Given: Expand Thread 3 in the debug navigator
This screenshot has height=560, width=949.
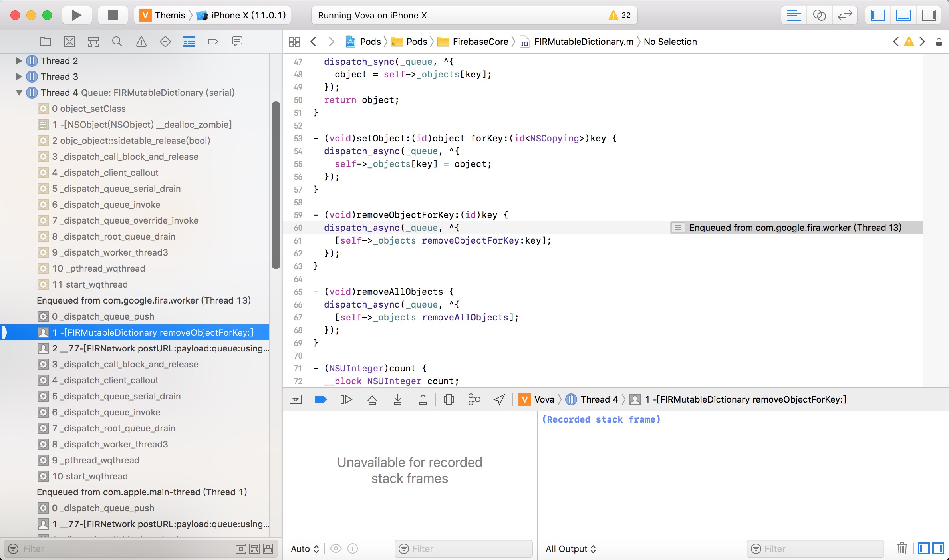Looking at the screenshot, I should [19, 76].
